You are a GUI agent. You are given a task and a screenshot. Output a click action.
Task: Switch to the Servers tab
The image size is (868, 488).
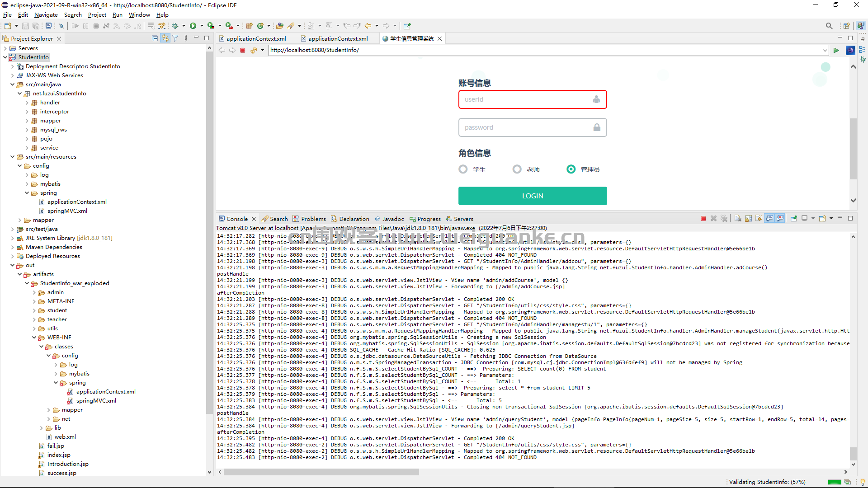(x=459, y=219)
